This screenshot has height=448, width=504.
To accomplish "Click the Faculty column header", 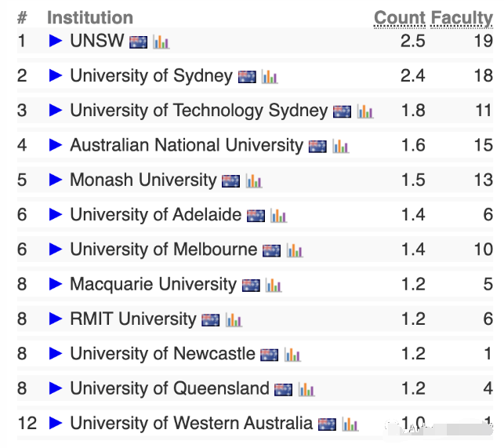I will pos(462,17).
